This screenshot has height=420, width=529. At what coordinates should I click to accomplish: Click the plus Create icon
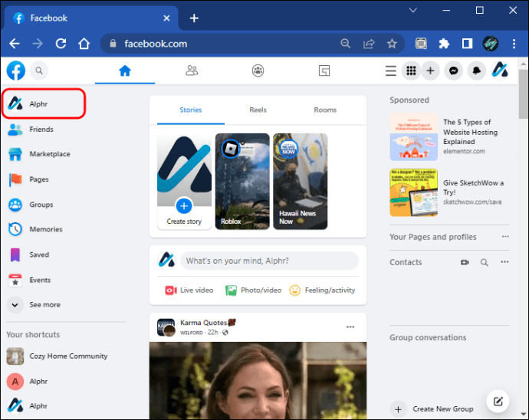(431, 71)
